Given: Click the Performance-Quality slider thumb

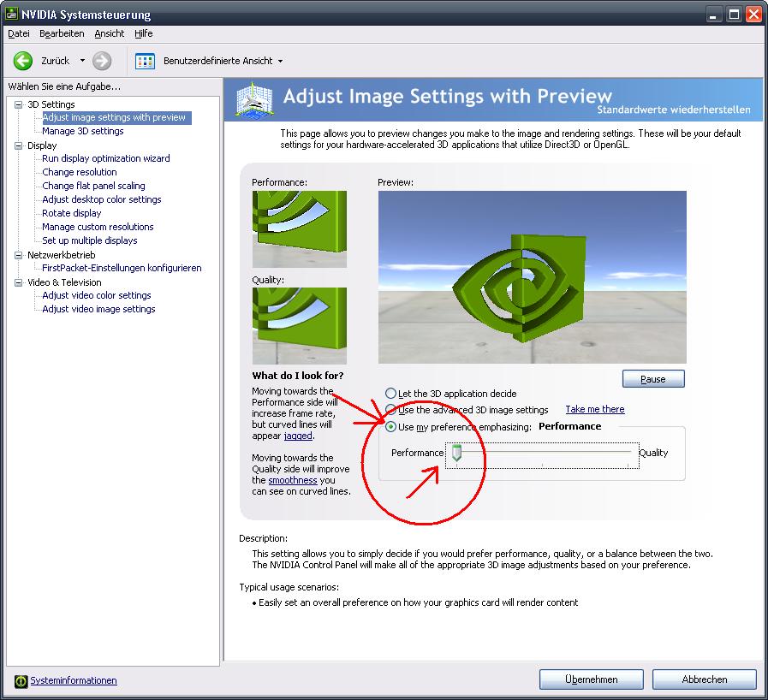Looking at the screenshot, I should point(456,453).
